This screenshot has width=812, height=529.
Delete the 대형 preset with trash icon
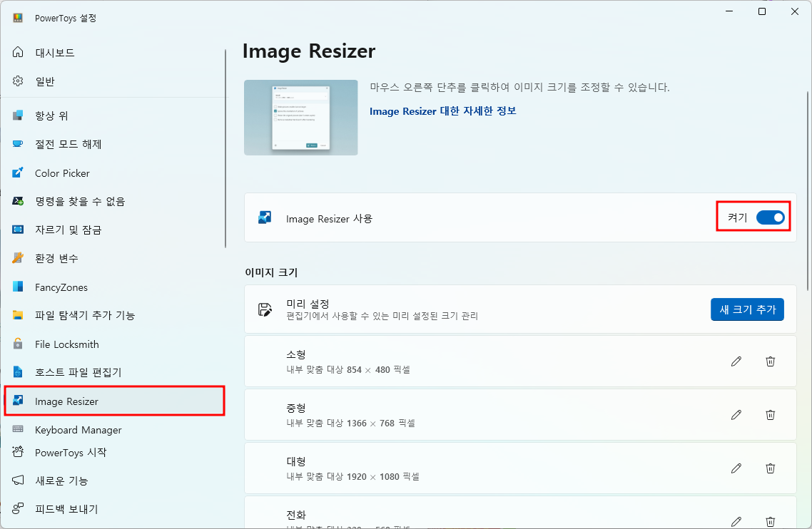coord(771,468)
